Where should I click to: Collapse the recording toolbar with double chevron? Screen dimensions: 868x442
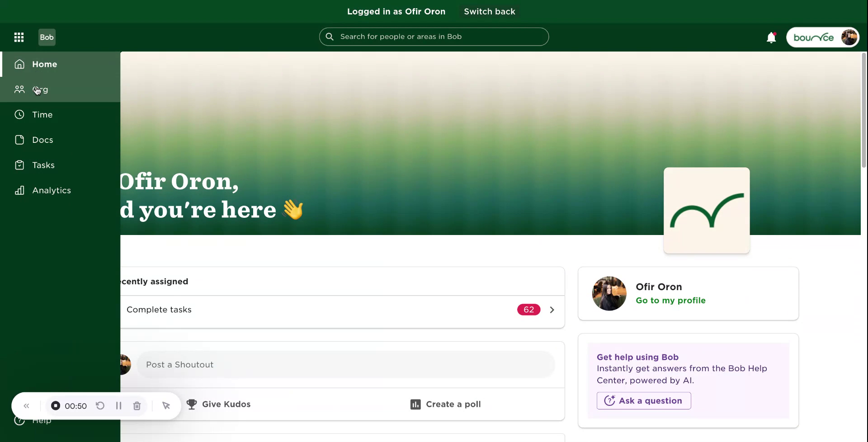tap(26, 405)
